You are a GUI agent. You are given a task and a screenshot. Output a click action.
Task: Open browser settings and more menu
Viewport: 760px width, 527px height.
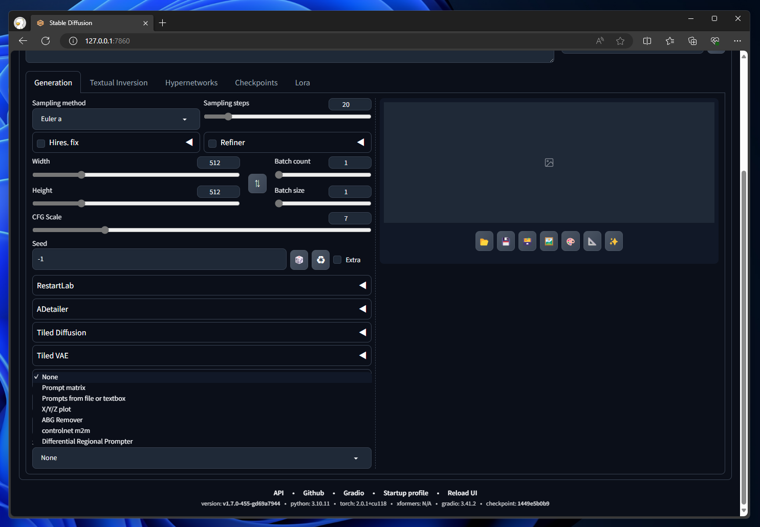737,41
